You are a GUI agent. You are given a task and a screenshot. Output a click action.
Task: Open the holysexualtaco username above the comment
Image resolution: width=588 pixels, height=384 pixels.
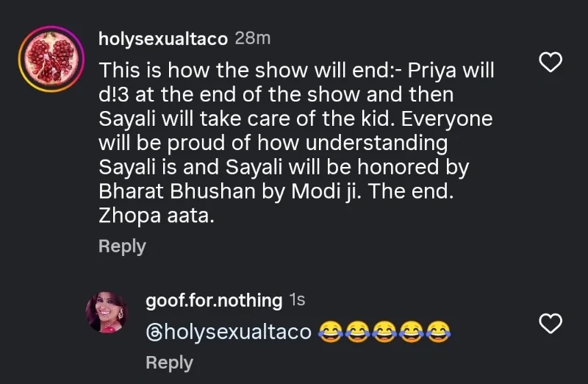[163, 39]
